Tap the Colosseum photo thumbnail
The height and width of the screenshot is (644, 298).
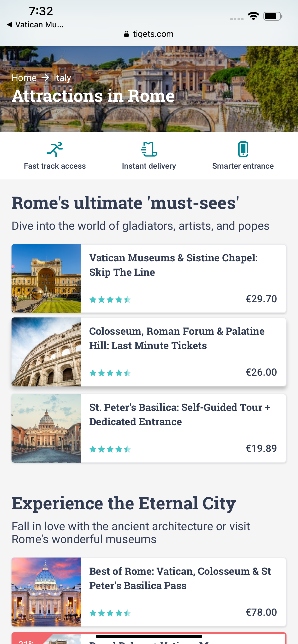(x=46, y=352)
